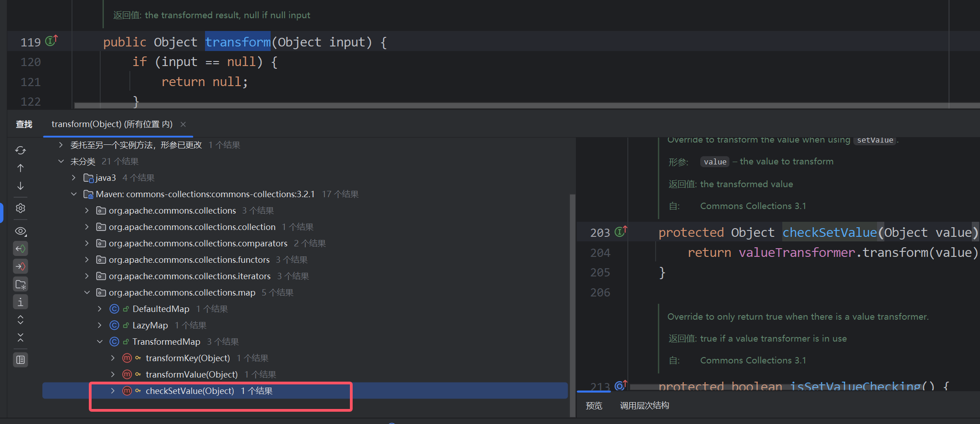Image resolution: width=980 pixels, height=424 pixels.
Task: Select TransformedMap class row
Action: point(305,342)
